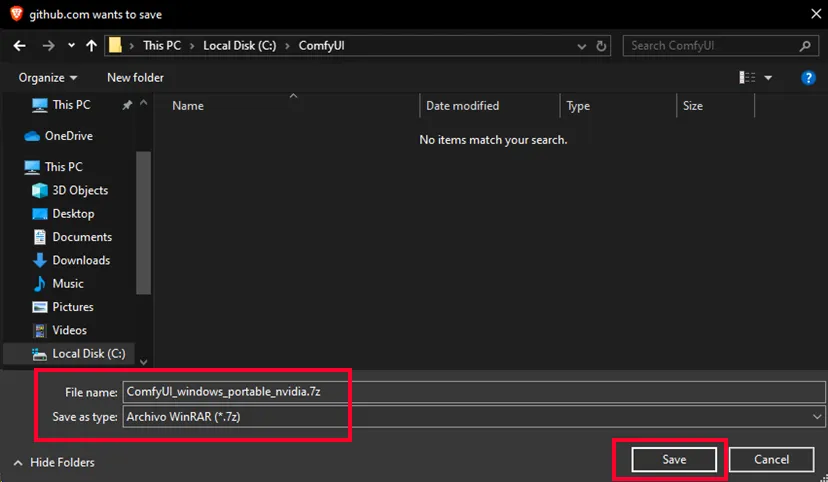Image resolution: width=828 pixels, height=482 pixels.
Task: Click the navigation pane scrollbar thumb
Action: [x=144, y=222]
